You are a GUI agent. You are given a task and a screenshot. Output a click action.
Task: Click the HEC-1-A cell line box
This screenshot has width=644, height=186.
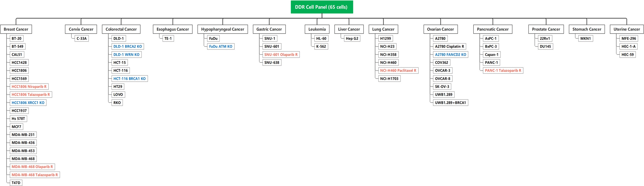pos(628,46)
